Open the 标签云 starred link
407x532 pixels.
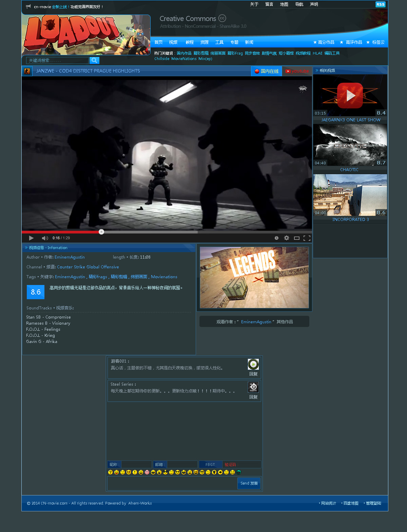coord(375,42)
